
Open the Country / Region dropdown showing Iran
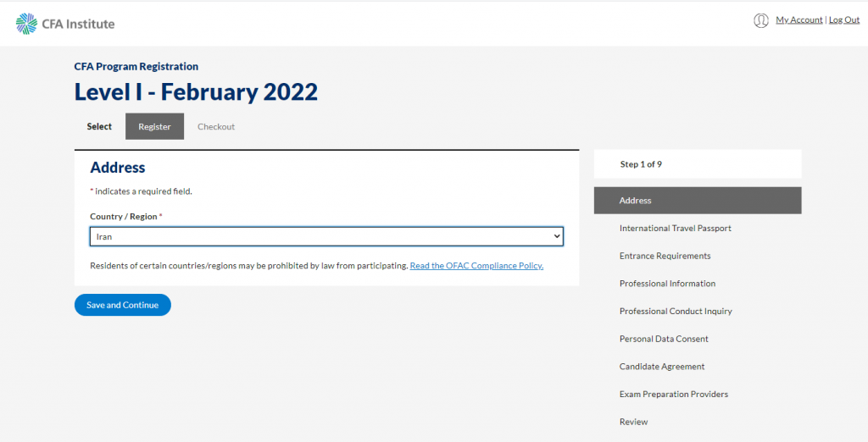coord(326,237)
